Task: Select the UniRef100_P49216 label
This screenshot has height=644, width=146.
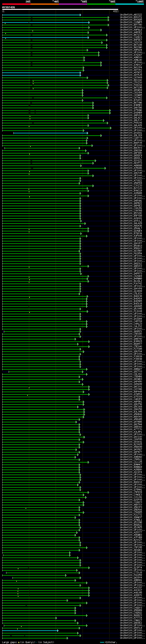Action: [x=131, y=85]
